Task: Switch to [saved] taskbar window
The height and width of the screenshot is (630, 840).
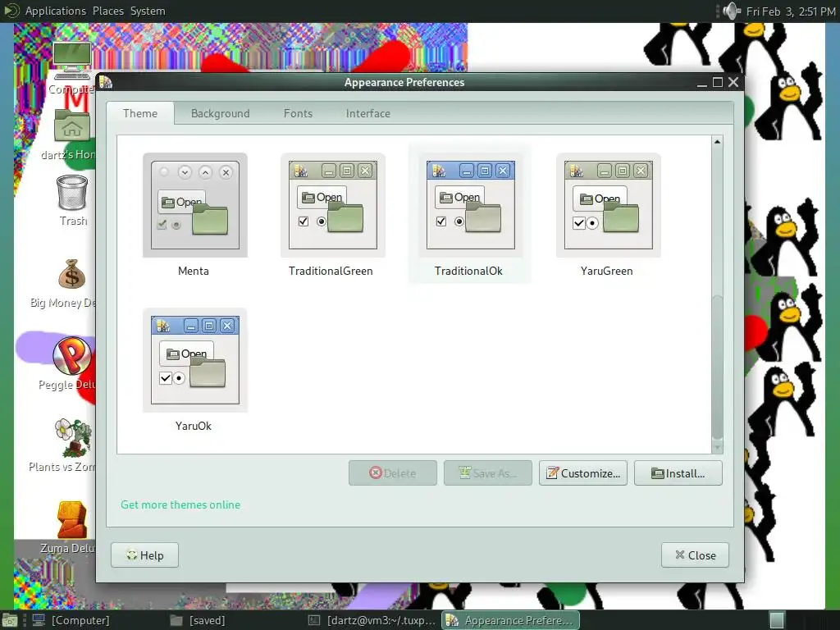Action: click(197, 620)
